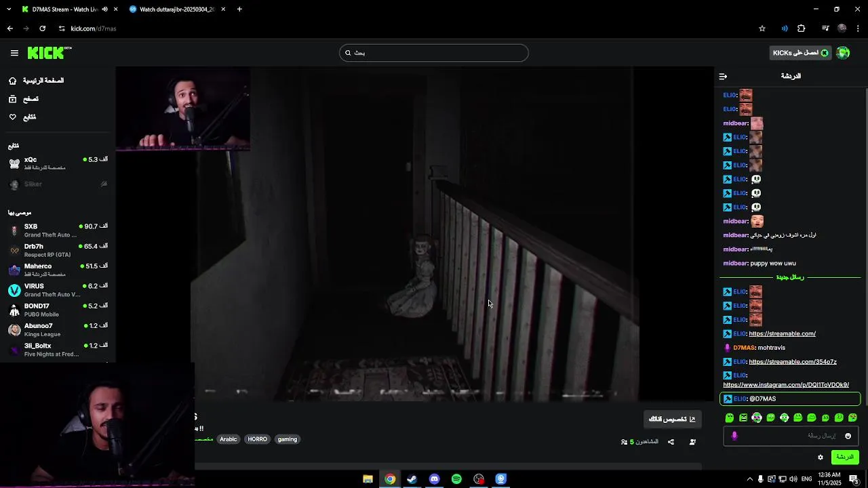Open a new browser tab
This screenshot has width=868, height=488.
click(239, 9)
